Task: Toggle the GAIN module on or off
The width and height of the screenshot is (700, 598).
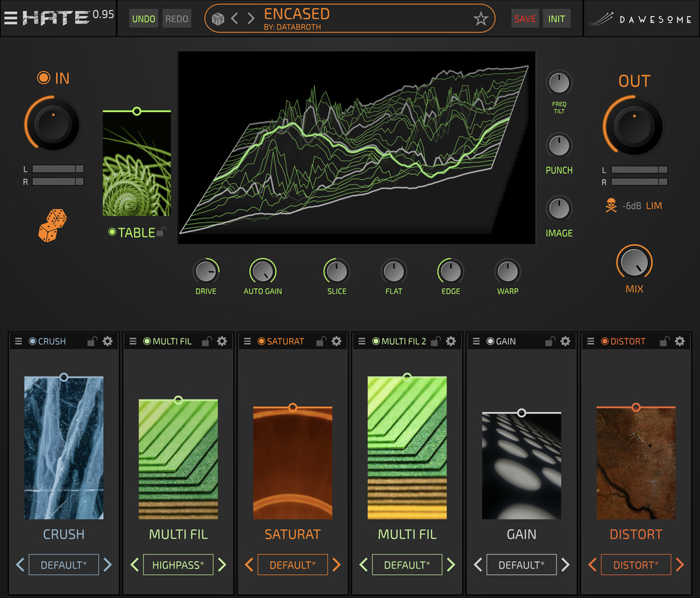Action: tap(490, 341)
